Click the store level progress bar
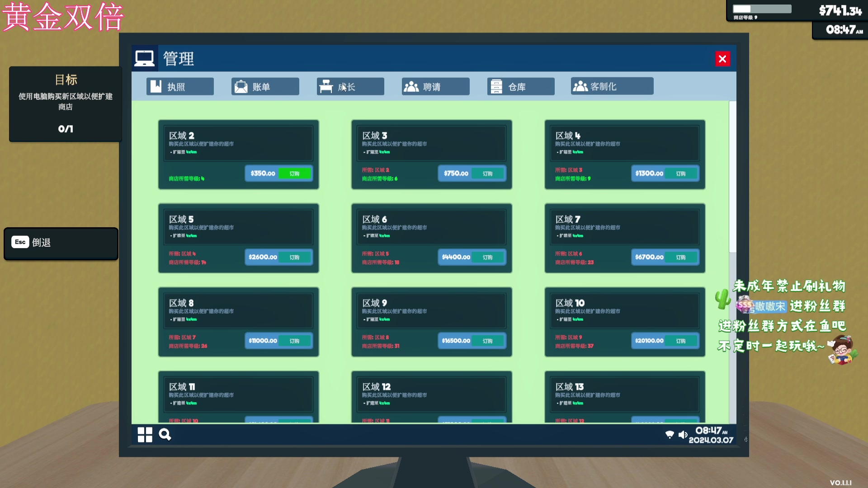 (x=762, y=9)
